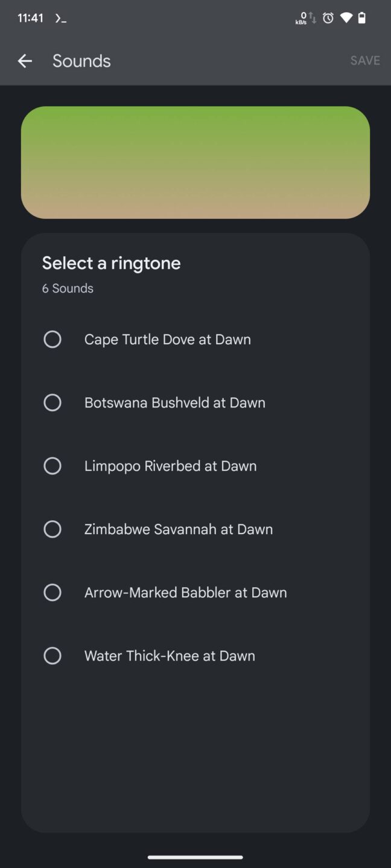Select the Zimbabwe Savannah at Dawn option
Image resolution: width=391 pixels, height=868 pixels.
point(52,529)
